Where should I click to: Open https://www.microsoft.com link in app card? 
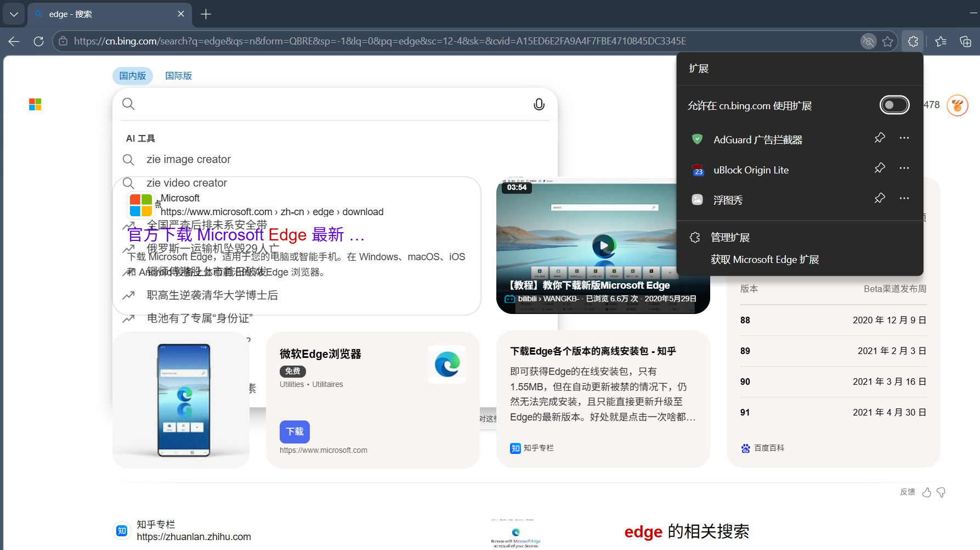coord(324,450)
